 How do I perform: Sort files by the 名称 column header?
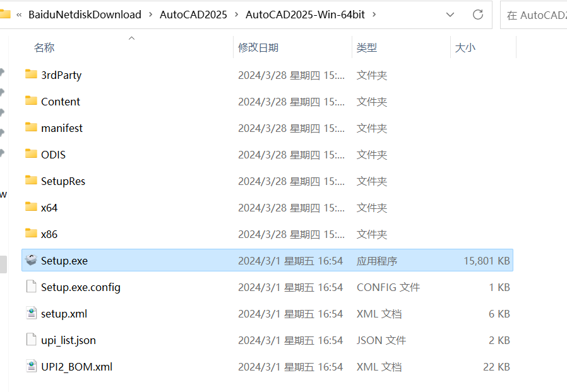[44, 47]
